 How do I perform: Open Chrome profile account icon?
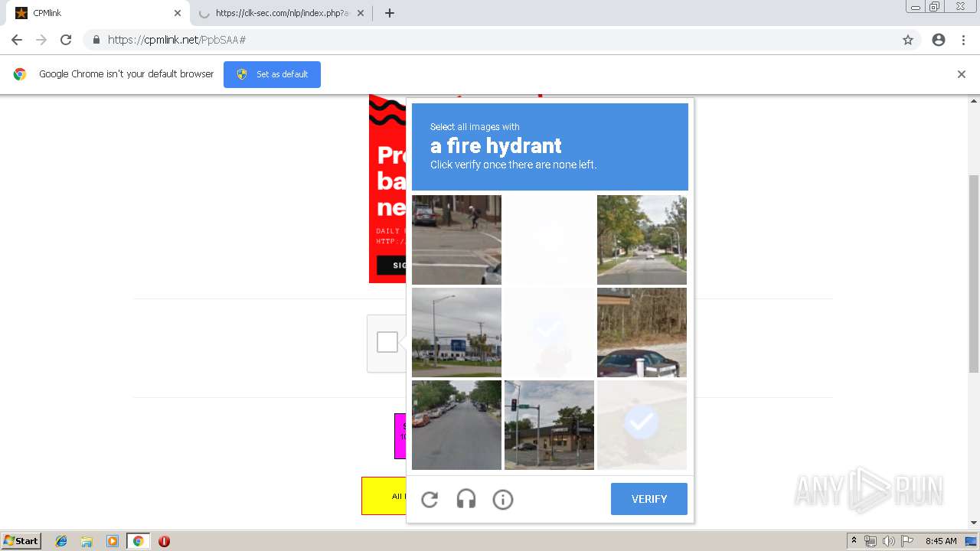[939, 40]
